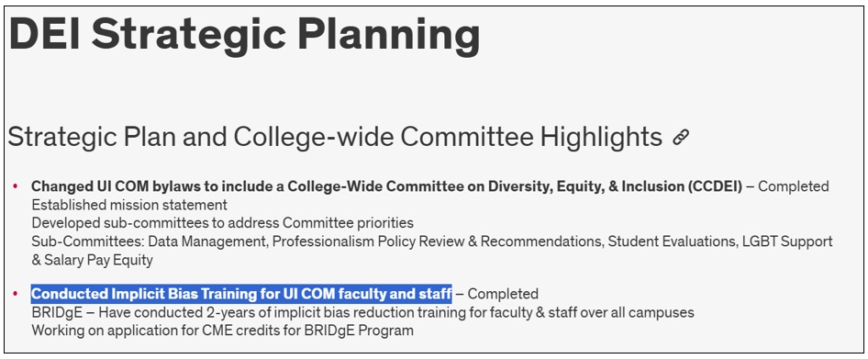Screen dimensions: 868x359
Task: Click the word Planning in the title
Action: pyautogui.click(x=389, y=36)
